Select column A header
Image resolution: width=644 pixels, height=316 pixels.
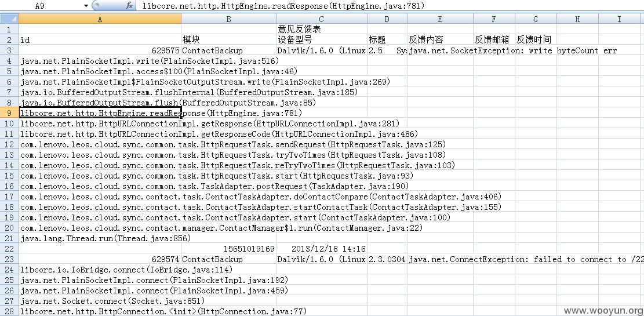(100, 19)
